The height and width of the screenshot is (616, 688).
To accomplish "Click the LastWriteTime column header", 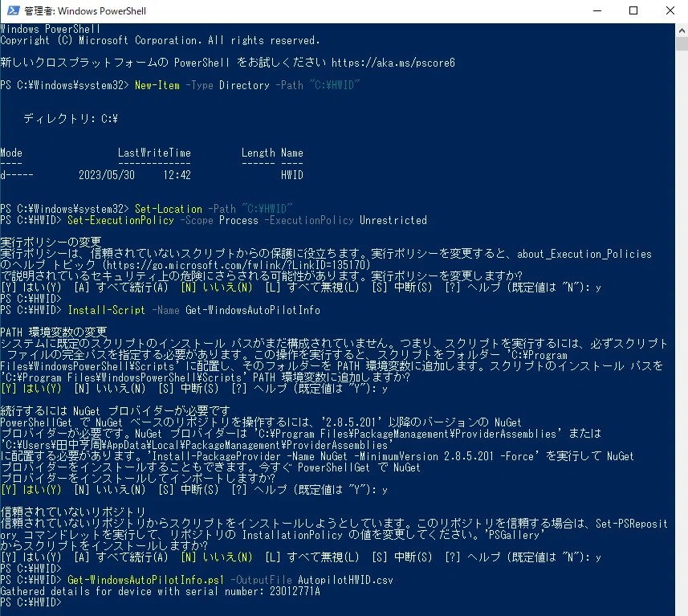I will pyautogui.click(x=154, y=153).
